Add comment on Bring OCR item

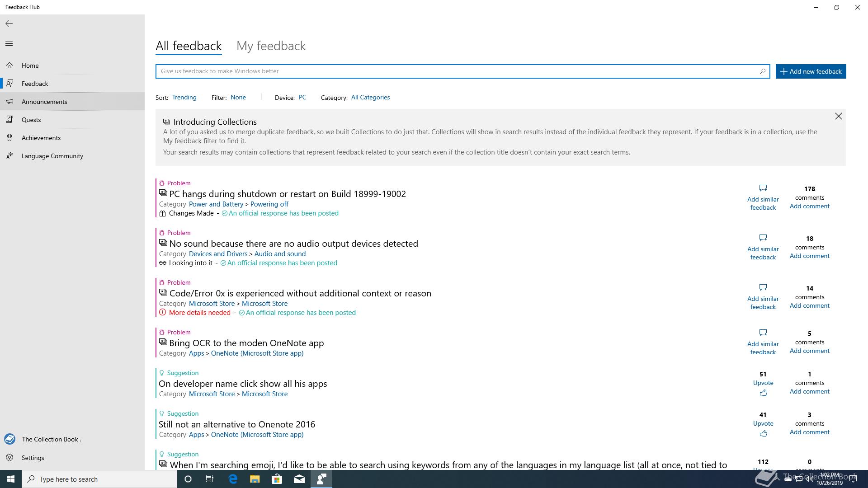click(x=809, y=351)
